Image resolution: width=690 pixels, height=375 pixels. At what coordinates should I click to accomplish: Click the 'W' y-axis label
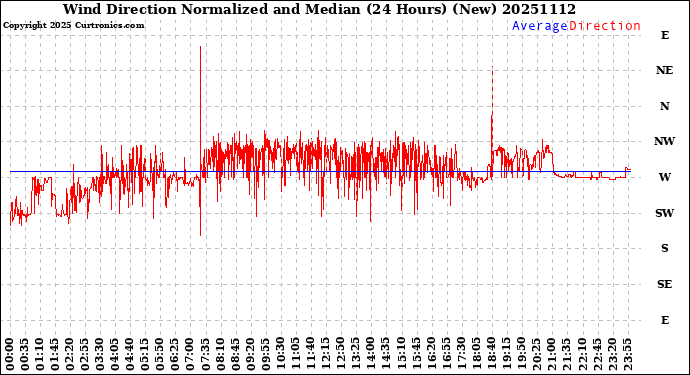pos(664,177)
